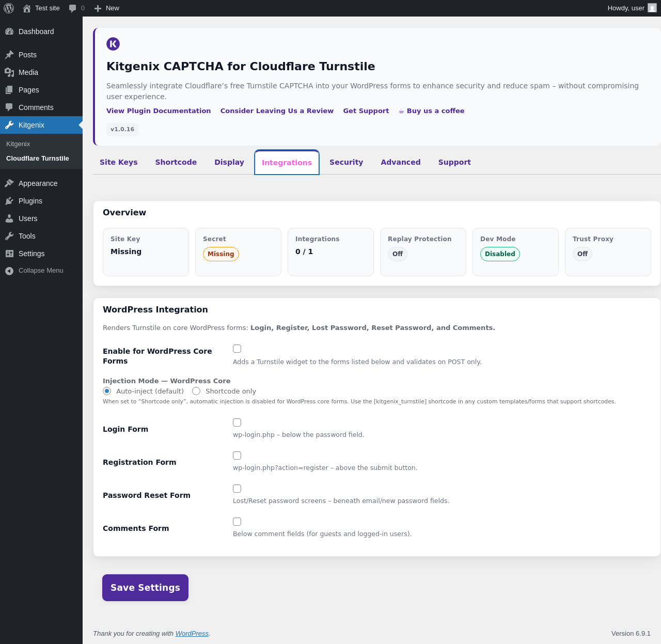Screen dimensions: 661x644
Task: Enable for WordPress Core Forms checkbox
Action: (237, 349)
